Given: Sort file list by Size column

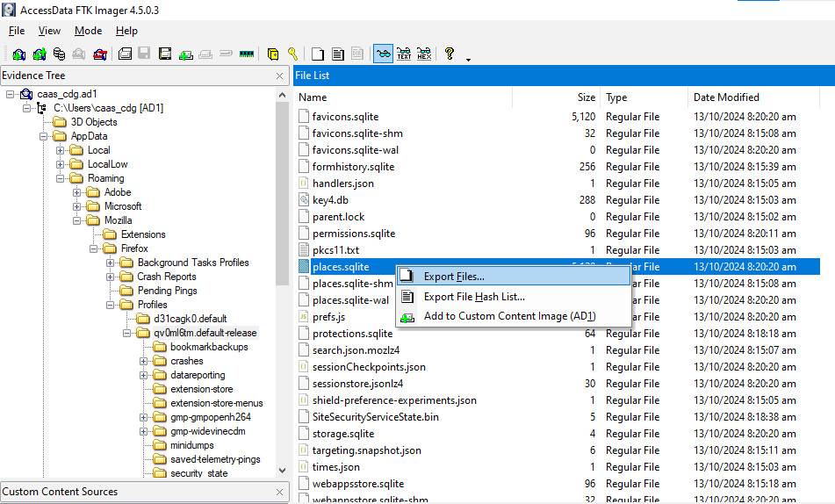Looking at the screenshot, I should tap(556, 97).
